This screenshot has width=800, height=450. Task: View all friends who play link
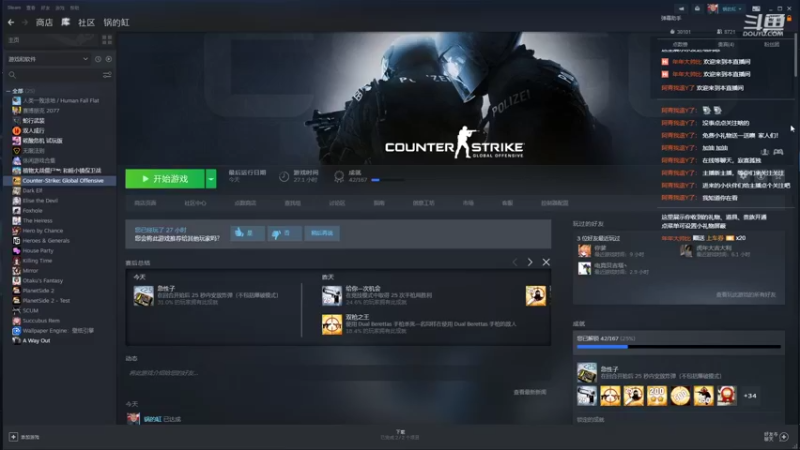click(x=745, y=295)
